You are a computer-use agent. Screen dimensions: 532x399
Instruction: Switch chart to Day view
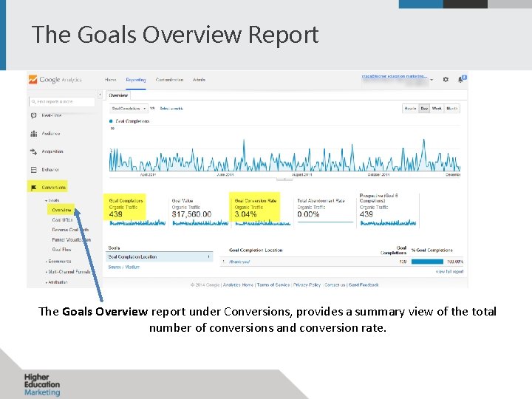(424, 109)
